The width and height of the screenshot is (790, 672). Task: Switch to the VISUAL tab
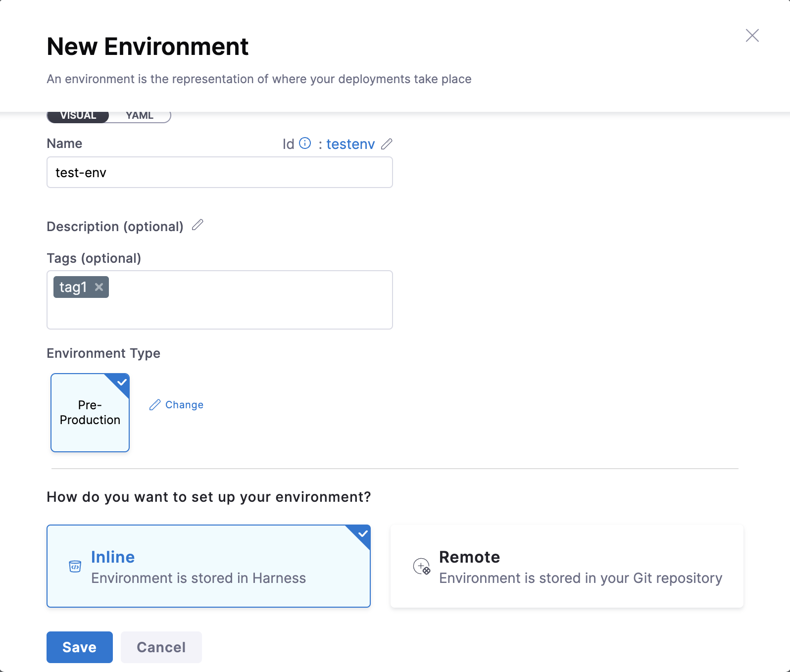(x=78, y=116)
